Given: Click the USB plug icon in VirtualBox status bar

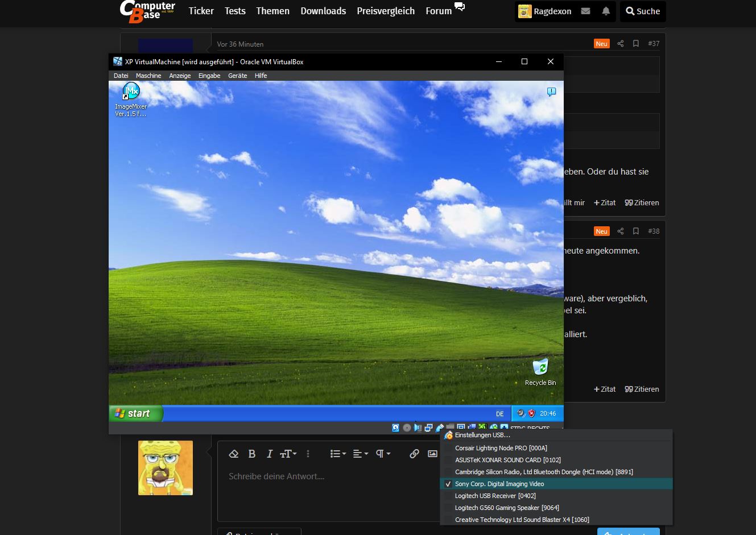Looking at the screenshot, I should 439,426.
